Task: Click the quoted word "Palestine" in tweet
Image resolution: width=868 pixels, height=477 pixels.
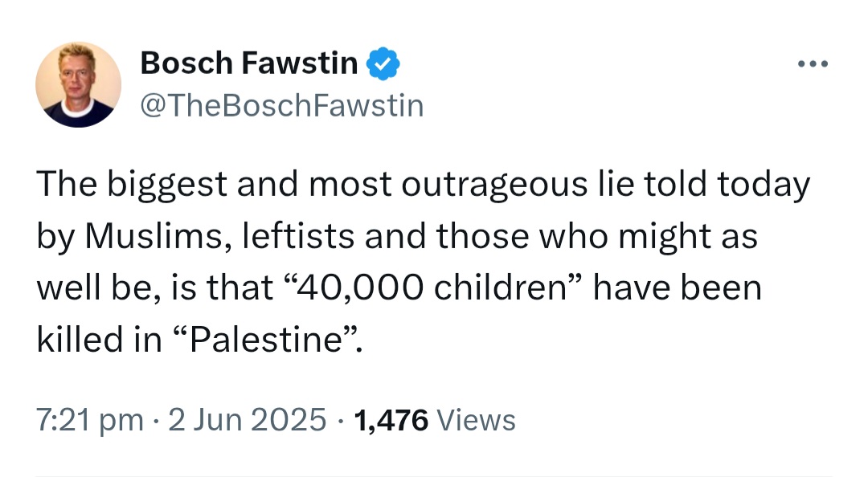Action: [x=264, y=339]
